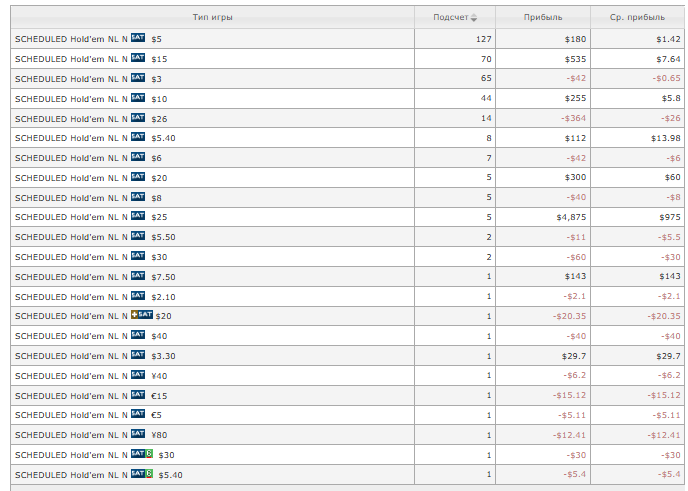Screen dimensions: 688x491
Task: Click SAT icon in the $3.30 row
Action: point(138,355)
